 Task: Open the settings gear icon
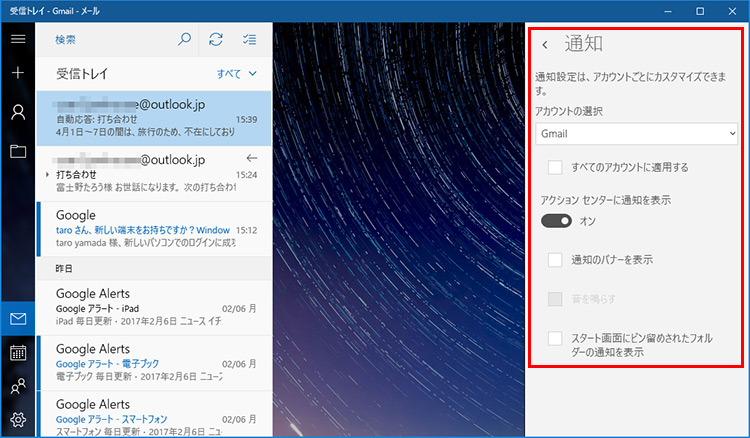[18, 420]
